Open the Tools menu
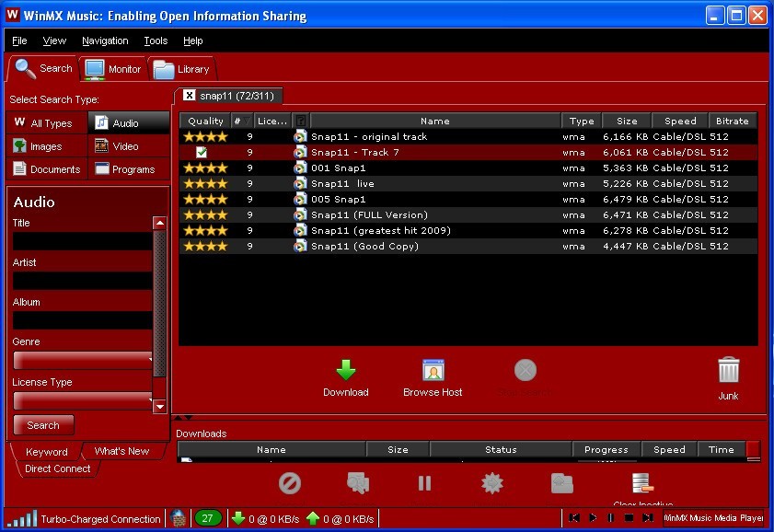The height and width of the screenshot is (532, 774). 156,40
